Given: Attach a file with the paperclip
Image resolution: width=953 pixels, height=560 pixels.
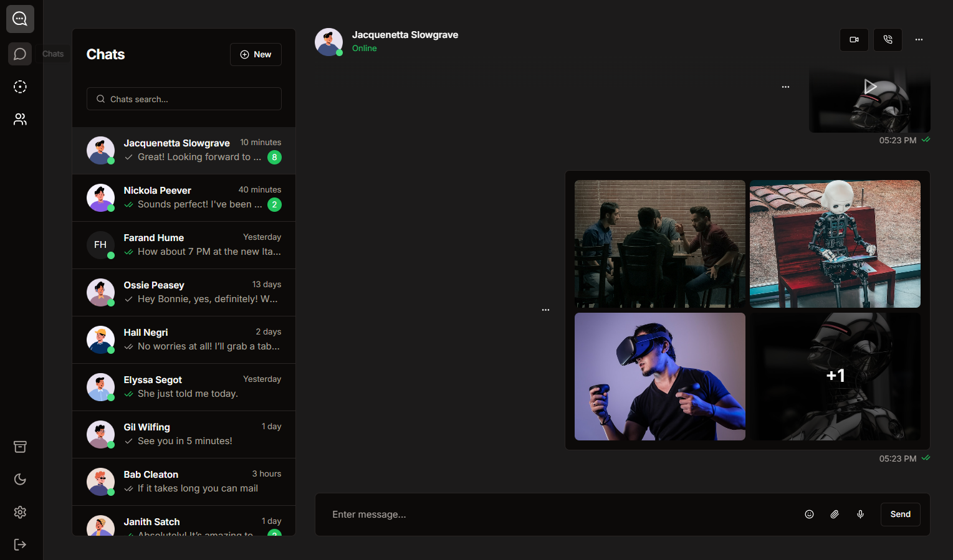Looking at the screenshot, I should click(x=835, y=514).
